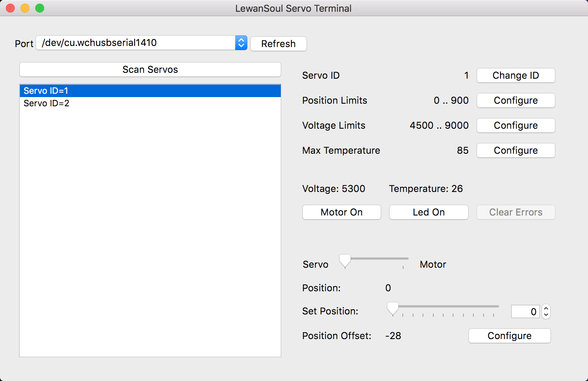Viewport: 588px width, 381px height.
Task: Click the Set Position slider handle
Action: point(393,309)
